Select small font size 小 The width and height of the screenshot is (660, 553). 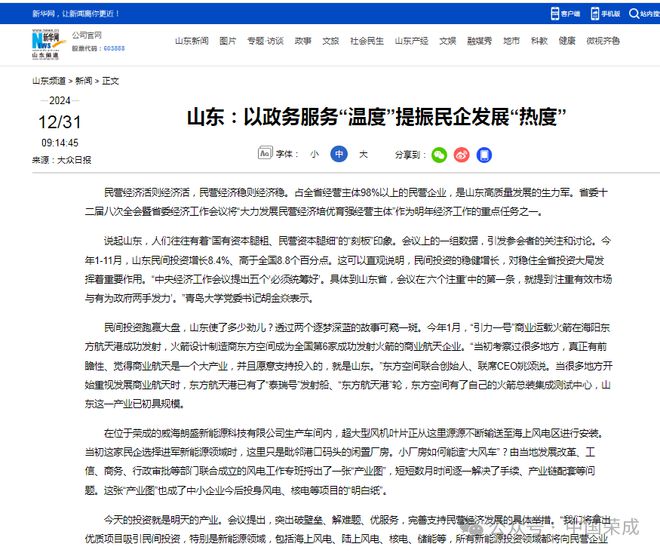[x=314, y=154]
